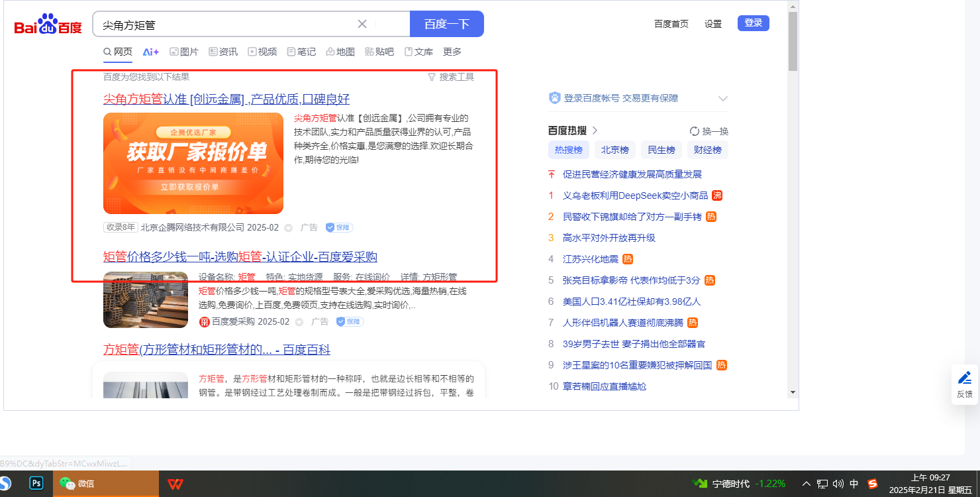Click the 反馈 feedback pencil icon
Screen dimensions: 980x497
click(965, 378)
